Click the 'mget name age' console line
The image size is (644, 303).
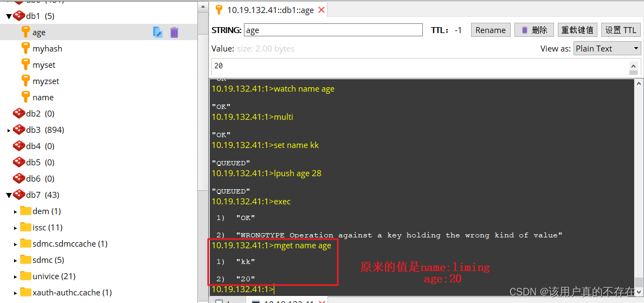tap(271, 246)
